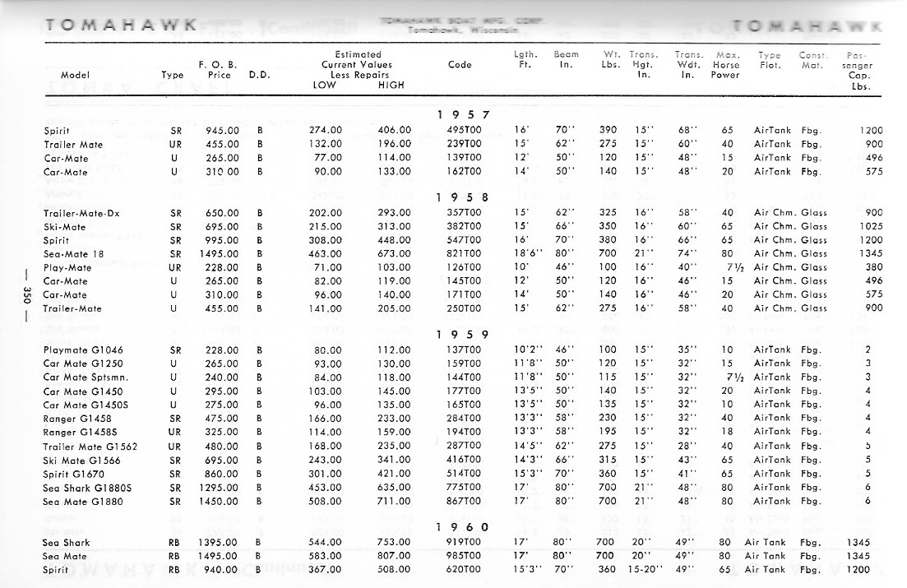Click the 1958 year heading
This screenshot has height=588, width=907.
(x=463, y=197)
